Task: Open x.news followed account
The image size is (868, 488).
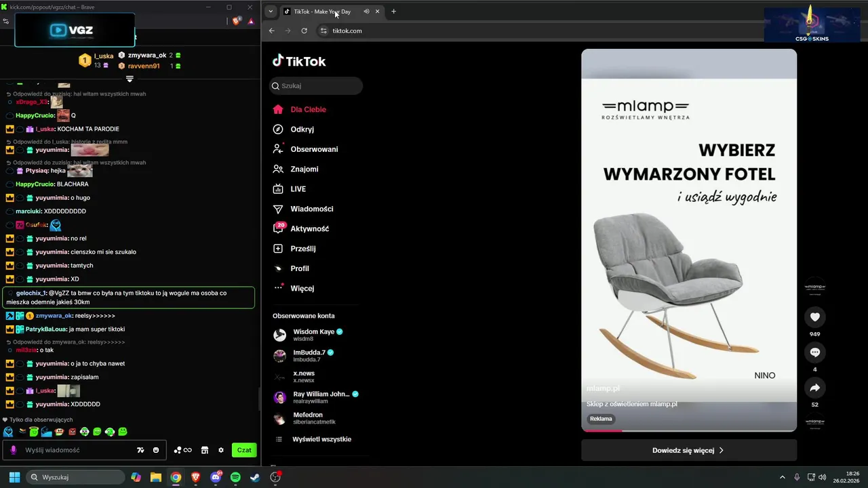Action: point(304,377)
